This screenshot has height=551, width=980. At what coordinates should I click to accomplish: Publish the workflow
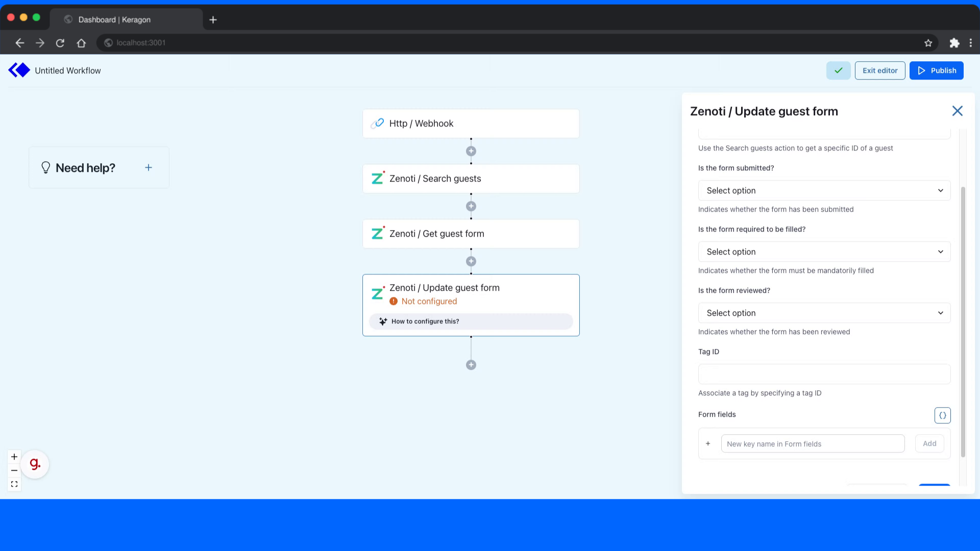[x=936, y=70]
